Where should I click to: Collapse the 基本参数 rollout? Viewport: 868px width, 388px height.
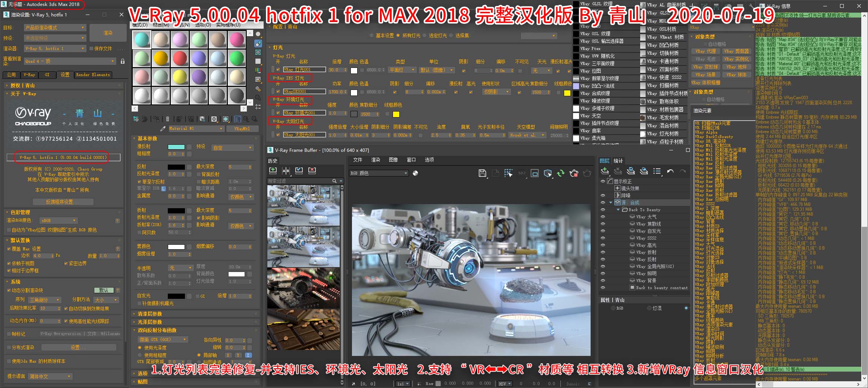147,138
